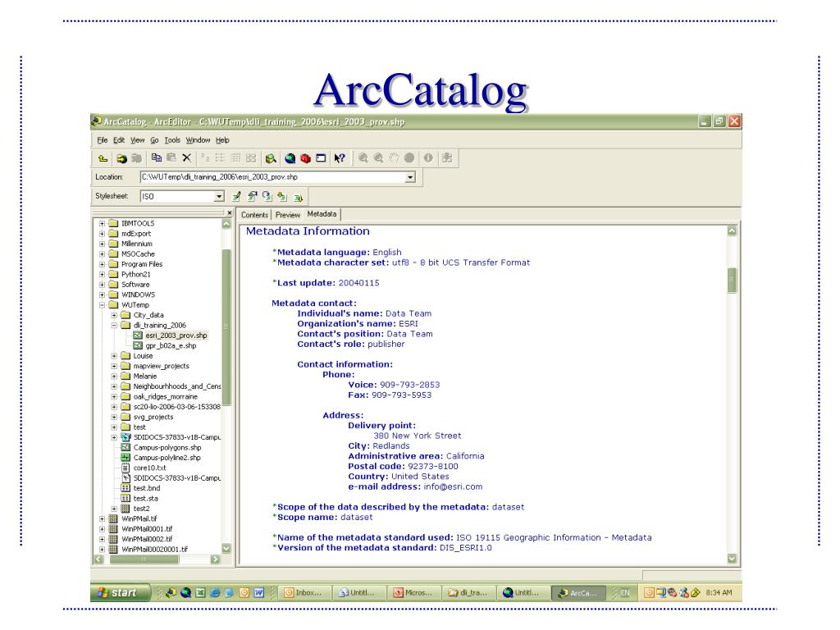Click the Windows start button
The width and height of the screenshot is (840, 630).
120,592
